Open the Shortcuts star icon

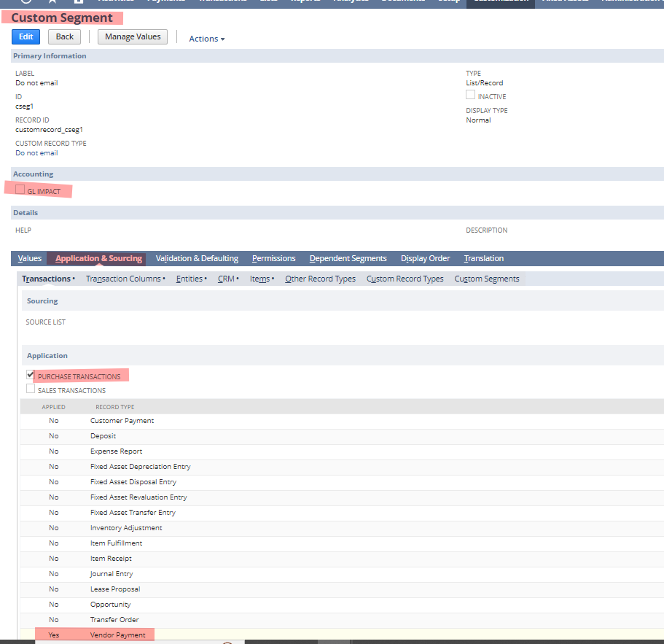[x=53, y=3]
